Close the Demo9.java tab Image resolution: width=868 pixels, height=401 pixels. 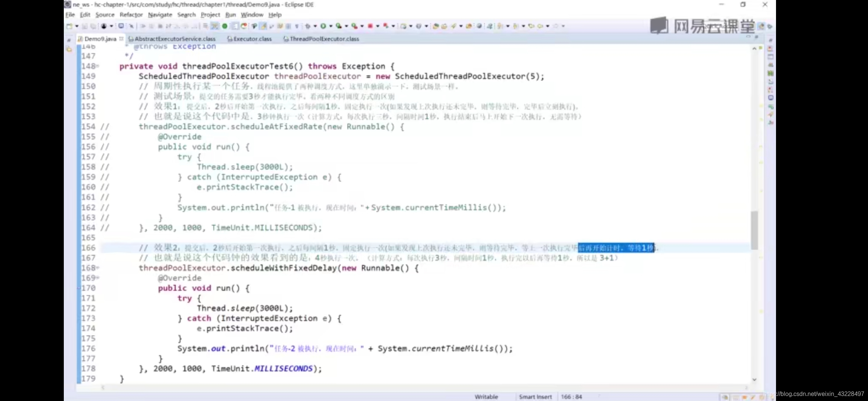121,39
